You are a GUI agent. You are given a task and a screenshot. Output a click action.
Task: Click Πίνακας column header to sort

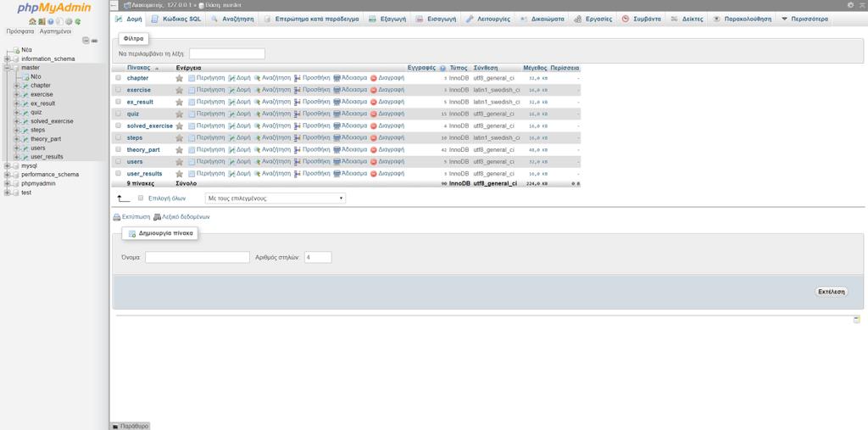tap(138, 68)
